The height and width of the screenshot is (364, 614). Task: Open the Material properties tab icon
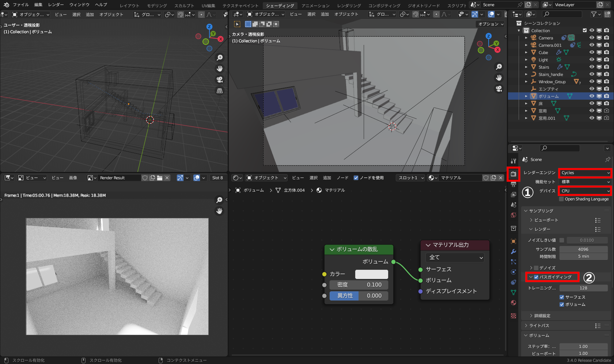pos(513,303)
